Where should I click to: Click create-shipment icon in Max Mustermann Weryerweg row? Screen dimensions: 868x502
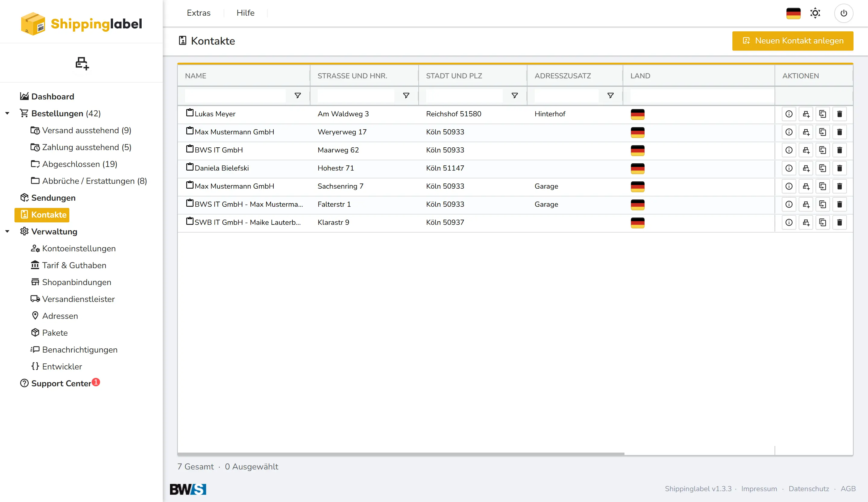pos(806,132)
